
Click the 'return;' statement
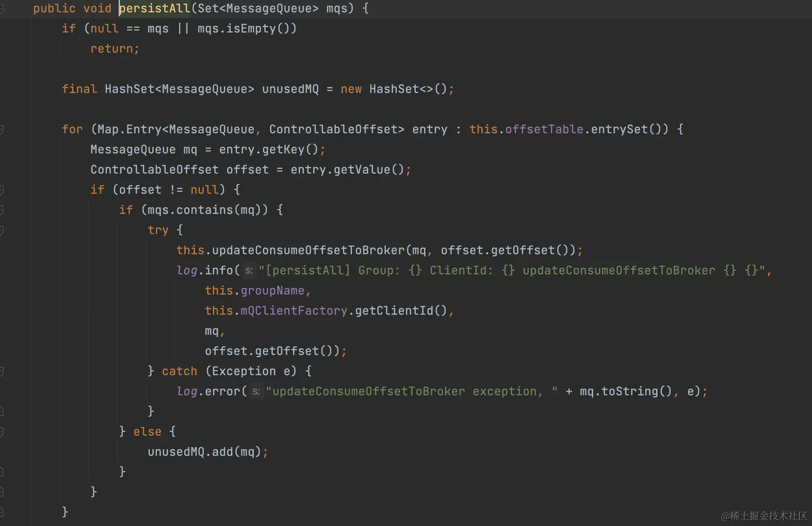(x=115, y=49)
